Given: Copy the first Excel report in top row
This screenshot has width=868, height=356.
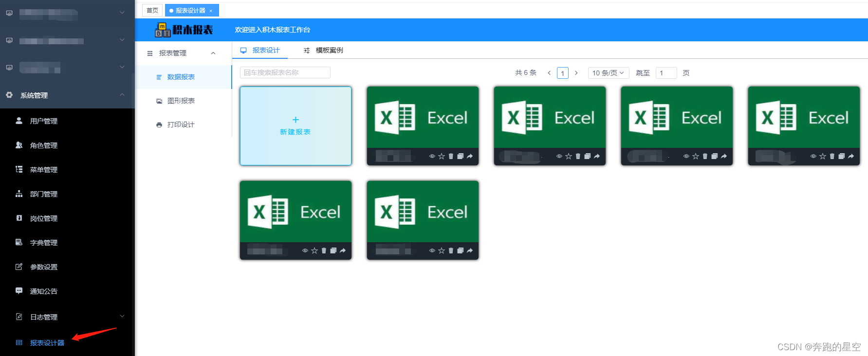Looking at the screenshot, I should (460, 156).
